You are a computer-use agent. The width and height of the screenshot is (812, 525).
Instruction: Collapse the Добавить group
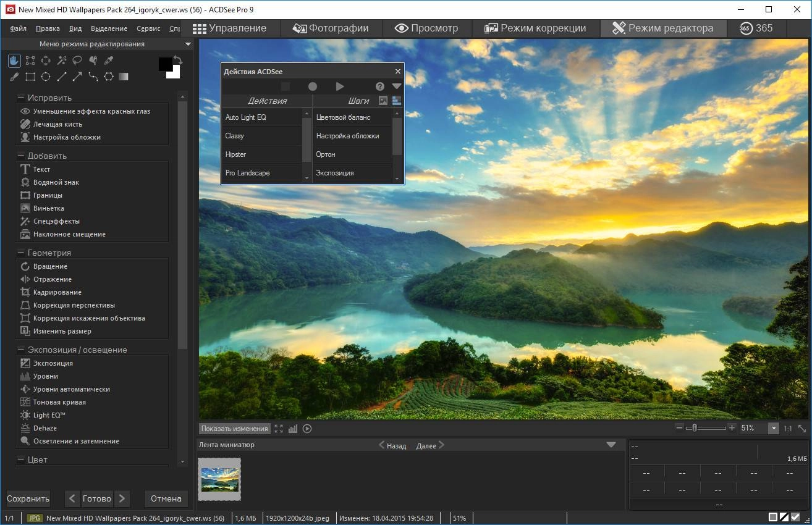pyautogui.click(x=20, y=156)
